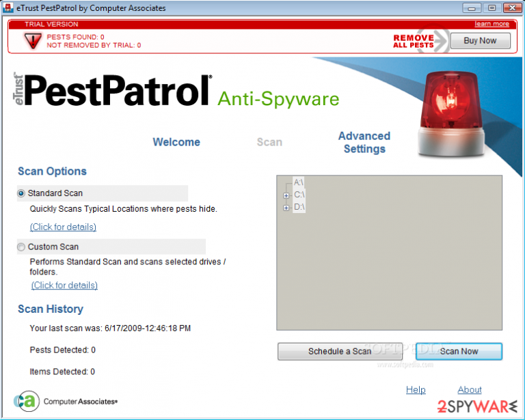Maximize the PestPatrol window
The height and width of the screenshot is (420, 525).
[x=492, y=8]
